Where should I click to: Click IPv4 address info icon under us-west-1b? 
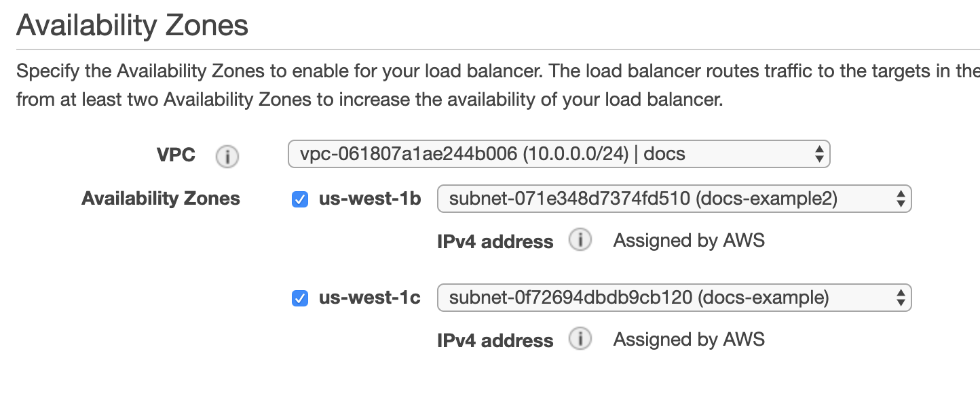click(x=580, y=240)
